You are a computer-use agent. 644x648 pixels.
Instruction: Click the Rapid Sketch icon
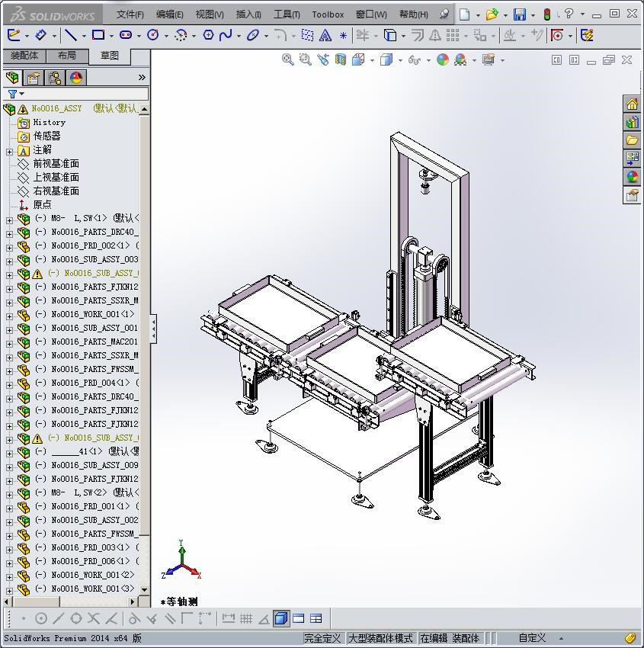pos(587,35)
